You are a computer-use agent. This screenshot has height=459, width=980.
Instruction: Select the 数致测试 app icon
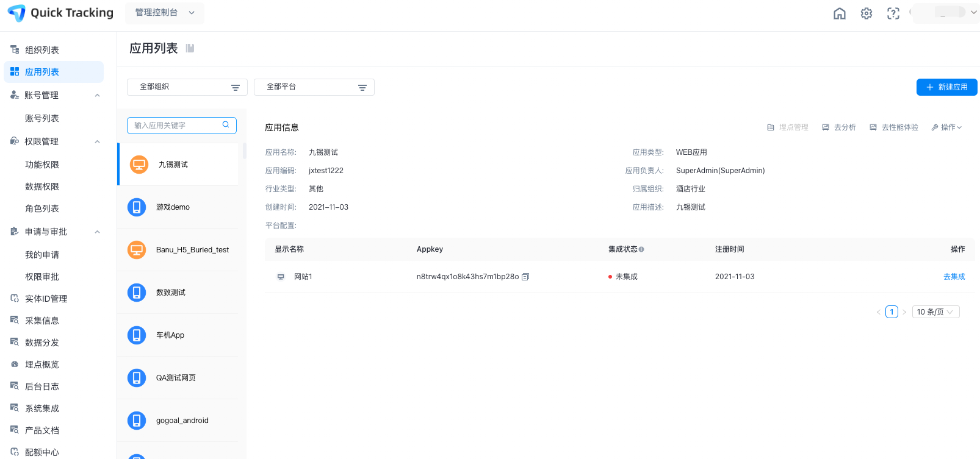click(137, 293)
